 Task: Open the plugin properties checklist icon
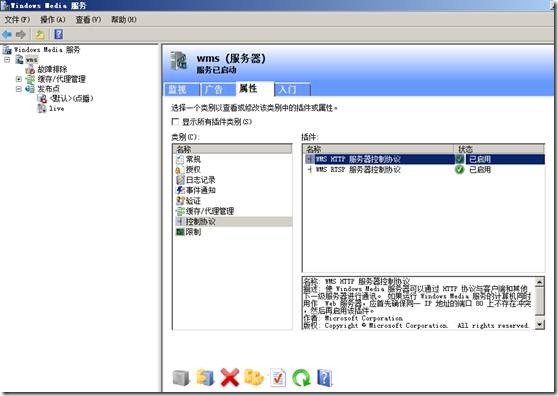click(x=278, y=377)
